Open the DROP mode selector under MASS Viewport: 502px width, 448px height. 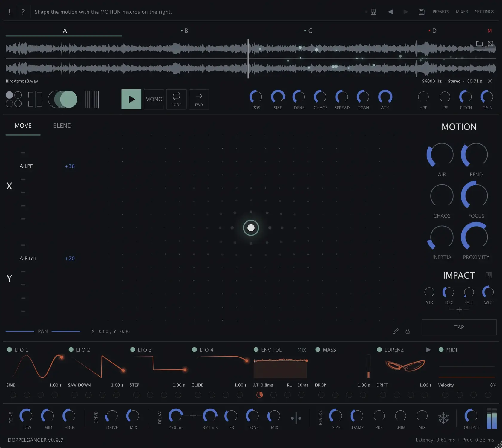click(x=320, y=385)
